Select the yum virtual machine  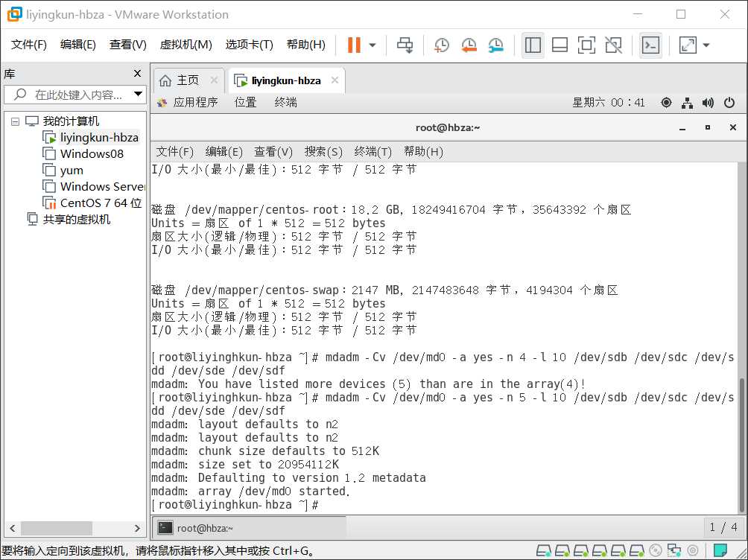[63, 171]
